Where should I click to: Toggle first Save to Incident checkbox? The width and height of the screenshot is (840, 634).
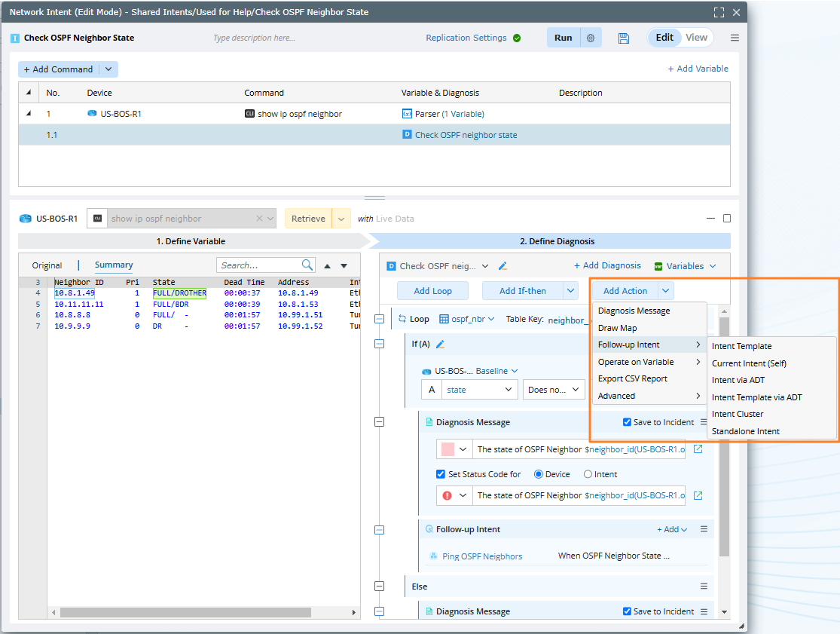[x=628, y=422]
